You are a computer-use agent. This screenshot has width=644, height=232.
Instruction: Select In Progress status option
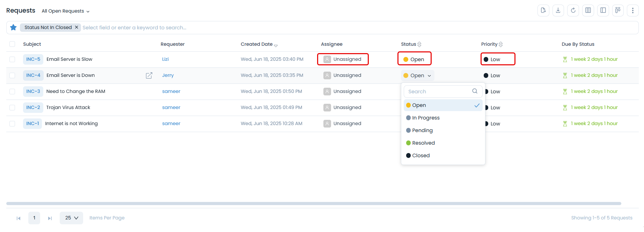[443, 118]
